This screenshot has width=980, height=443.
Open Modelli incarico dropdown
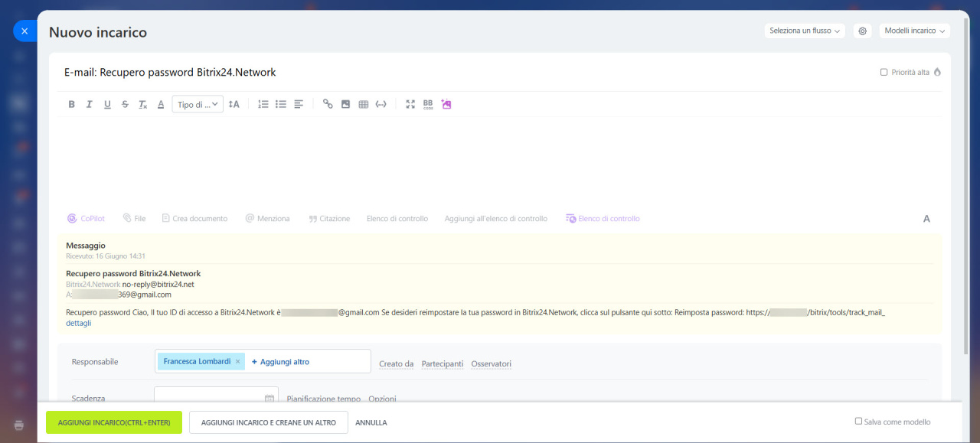[914, 31]
